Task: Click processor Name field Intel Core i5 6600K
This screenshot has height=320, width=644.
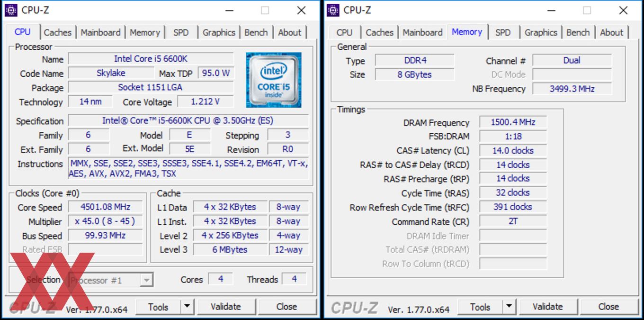Action: tap(151, 59)
